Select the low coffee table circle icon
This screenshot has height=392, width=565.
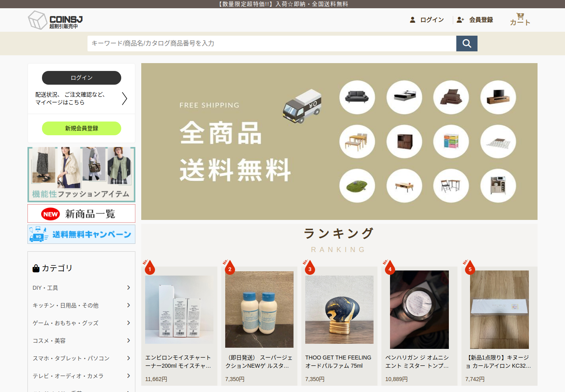(404, 186)
